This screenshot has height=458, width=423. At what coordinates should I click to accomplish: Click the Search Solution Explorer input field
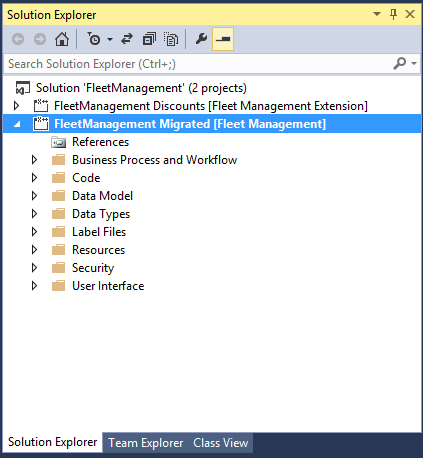coord(199,64)
